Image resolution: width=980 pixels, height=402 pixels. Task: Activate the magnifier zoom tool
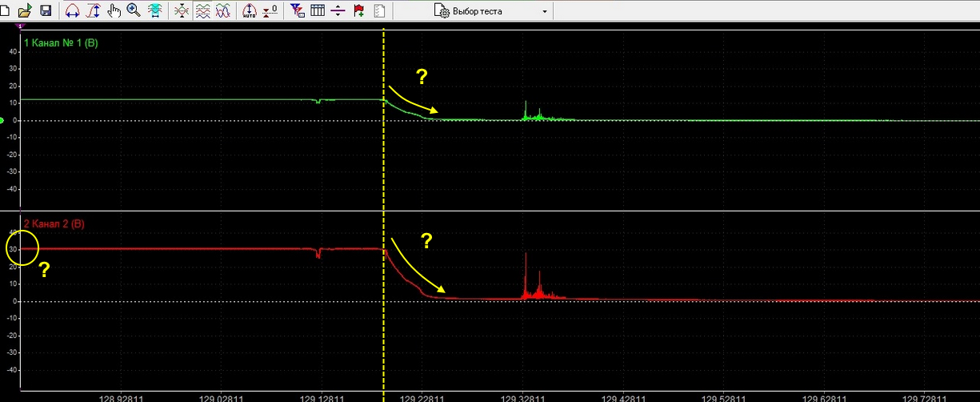pyautogui.click(x=134, y=10)
